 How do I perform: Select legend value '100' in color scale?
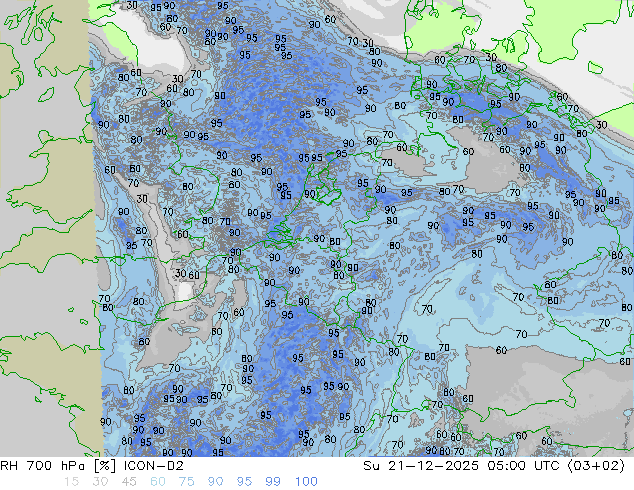306,482
